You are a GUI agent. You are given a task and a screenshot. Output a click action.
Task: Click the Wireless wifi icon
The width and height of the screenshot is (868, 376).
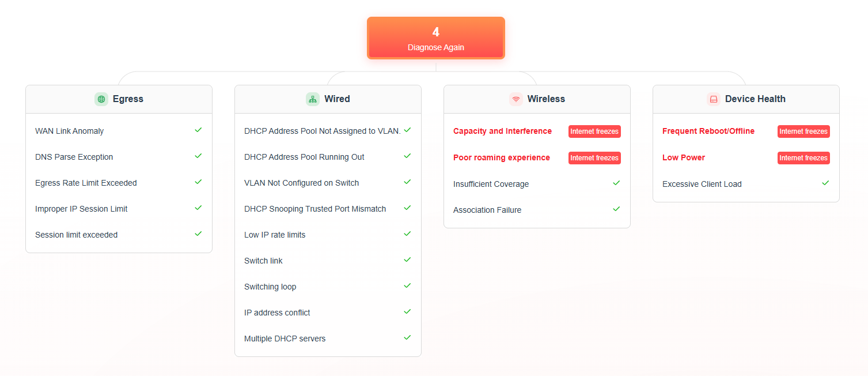(516, 99)
